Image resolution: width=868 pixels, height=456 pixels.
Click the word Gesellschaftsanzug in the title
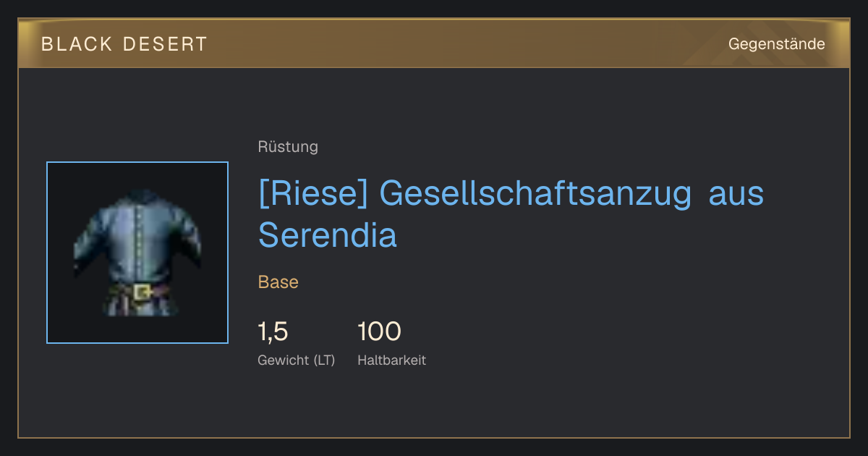click(x=536, y=194)
